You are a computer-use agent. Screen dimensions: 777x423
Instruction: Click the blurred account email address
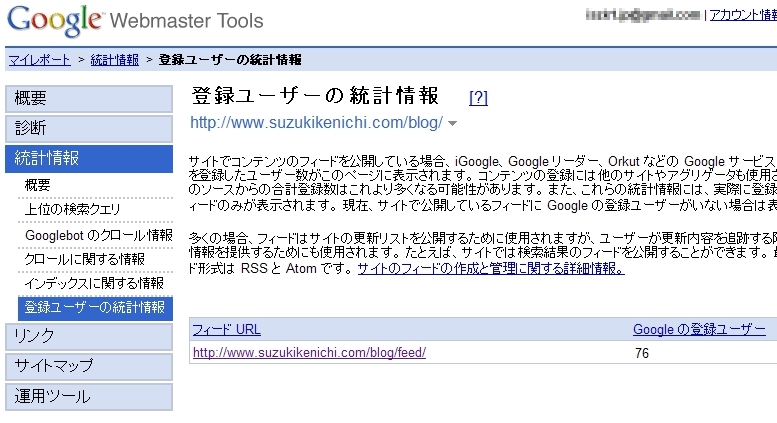tap(643, 15)
